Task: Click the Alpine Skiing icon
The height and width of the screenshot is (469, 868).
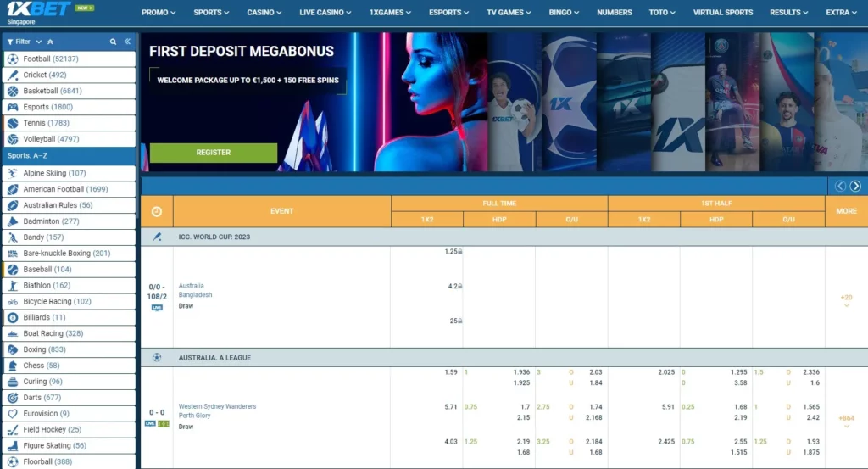Action: (x=13, y=173)
